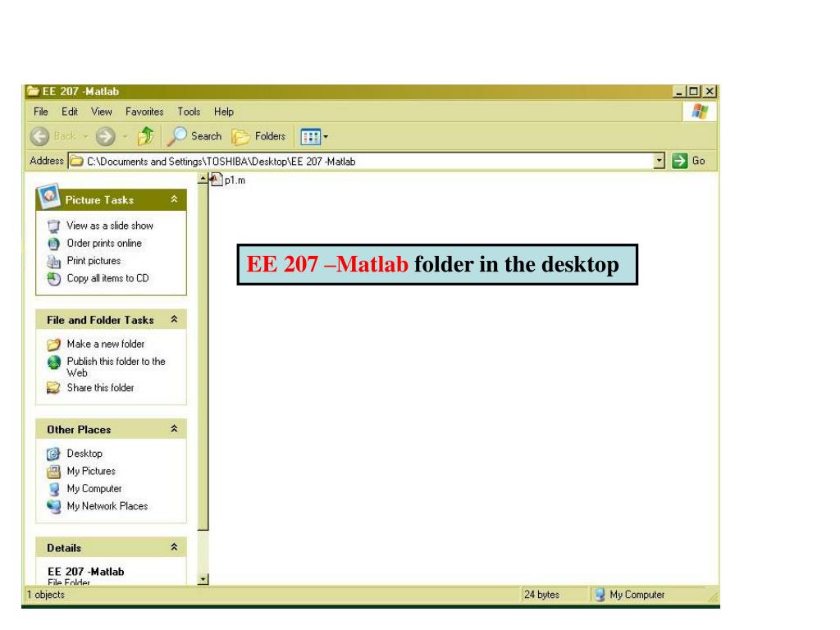Click '1 objects' status text
Image resolution: width=840 pixels, height=630 pixels.
pyautogui.click(x=46, y=595)
